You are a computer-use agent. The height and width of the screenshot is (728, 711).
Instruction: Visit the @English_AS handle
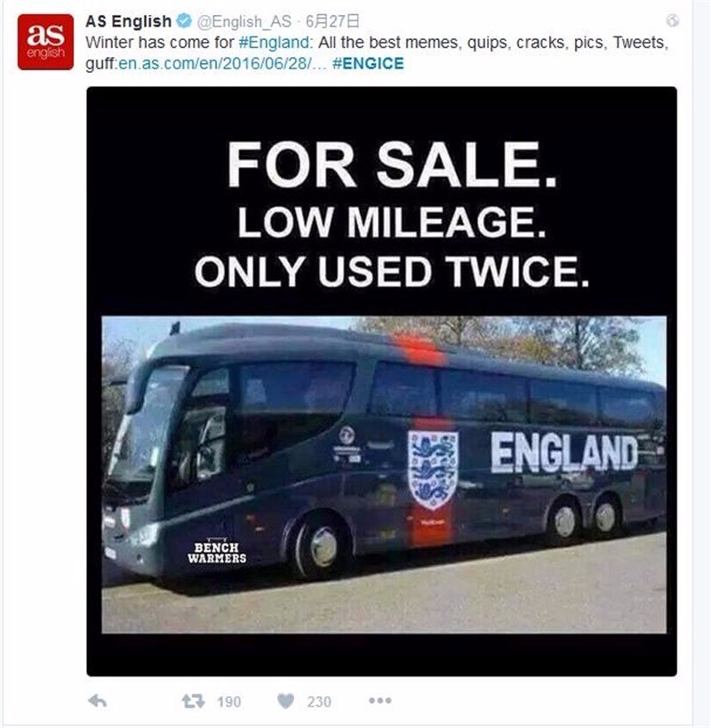click(244, 21)
